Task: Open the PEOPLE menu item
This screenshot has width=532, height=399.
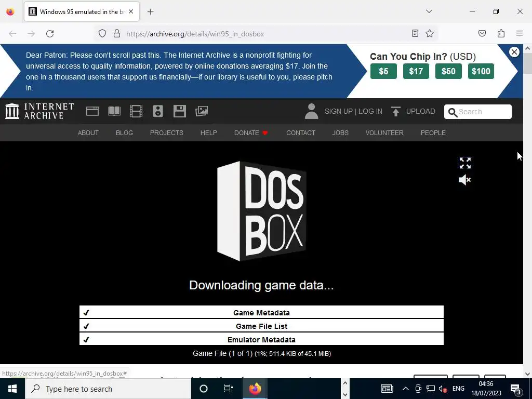Action: click(433, 132)
